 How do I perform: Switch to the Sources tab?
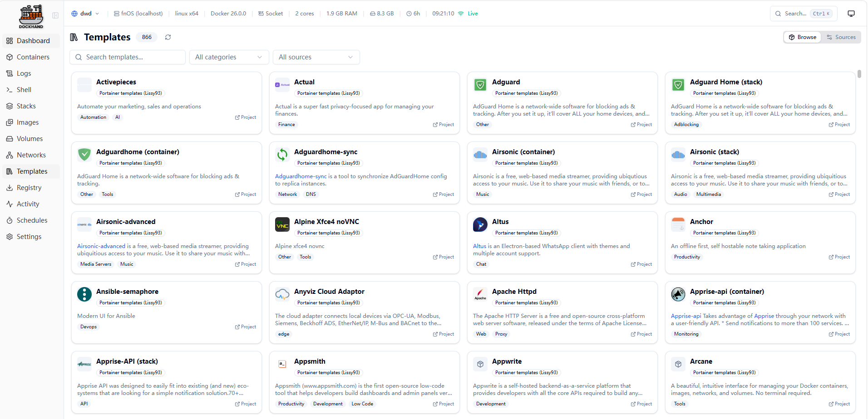click(841, 37)
